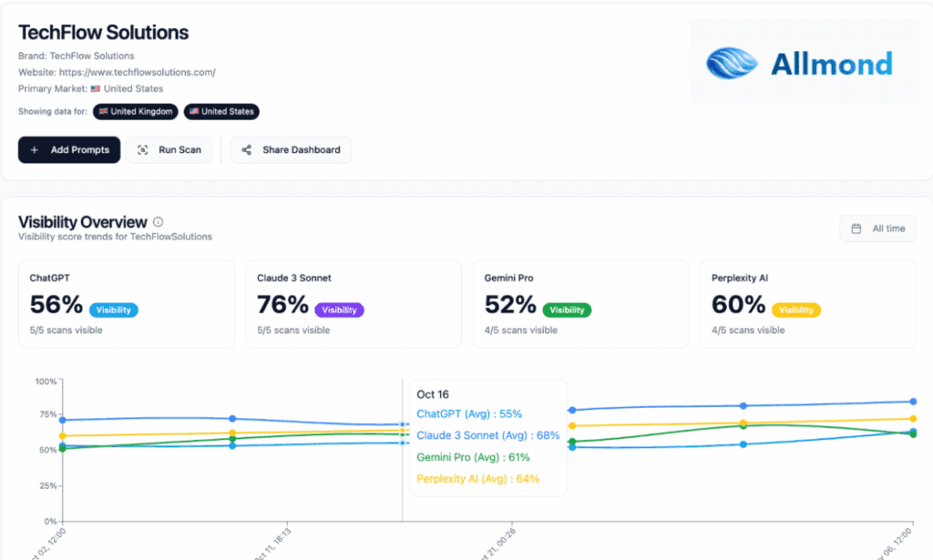Click the 5/5 scans visible text under ChatGPT
Image resolution: width=933 pixels, height=560 pixels.
coord(66,330)
